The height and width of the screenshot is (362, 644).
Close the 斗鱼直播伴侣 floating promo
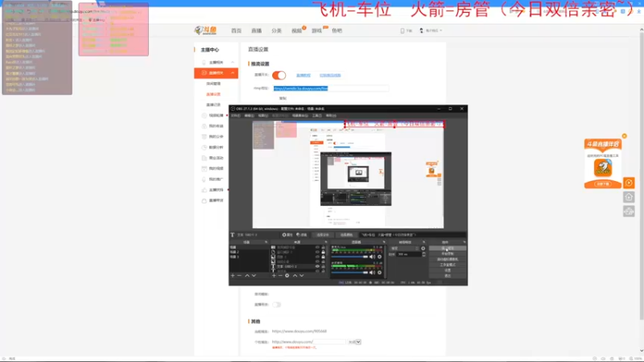[x=625, y=136]
